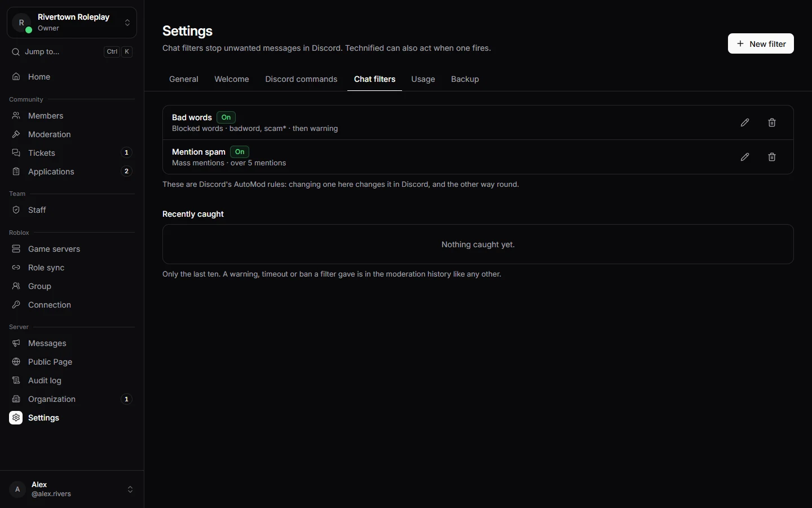
Task: Open Public Page settings
Action: [x=72, y=362]
